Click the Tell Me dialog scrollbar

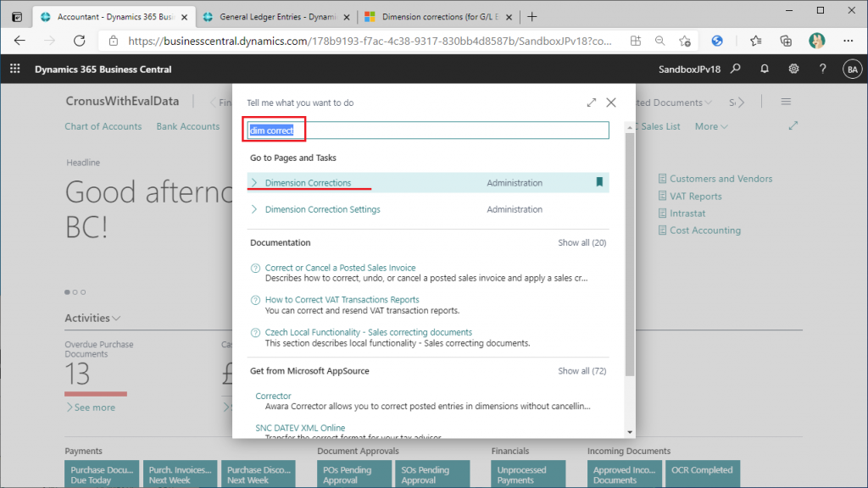(630, 254)
